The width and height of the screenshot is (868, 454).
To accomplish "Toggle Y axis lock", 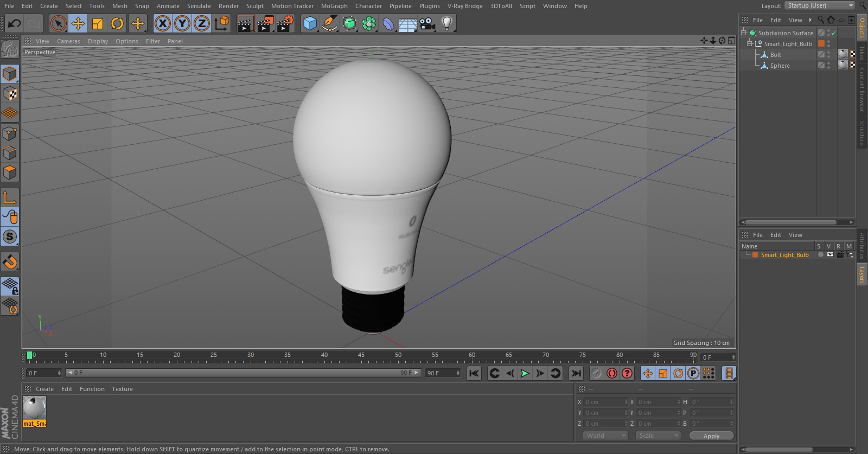I will tap(182, 23).
